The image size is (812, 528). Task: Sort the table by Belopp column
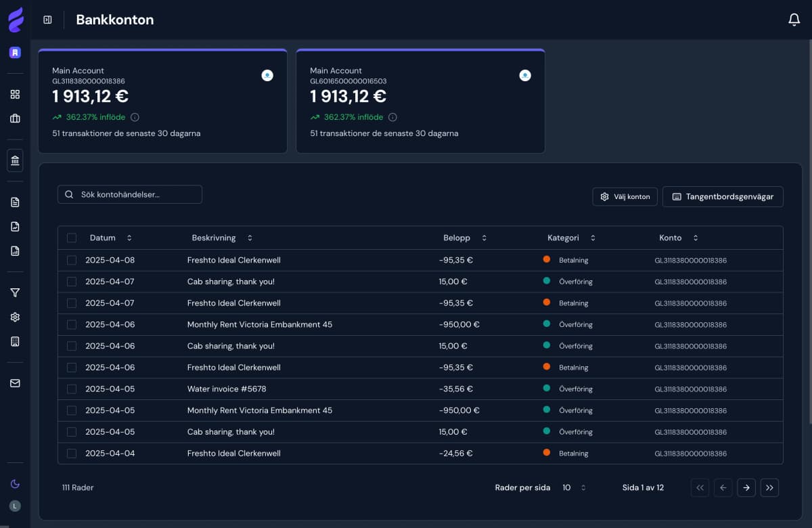(x=483, y=238)
